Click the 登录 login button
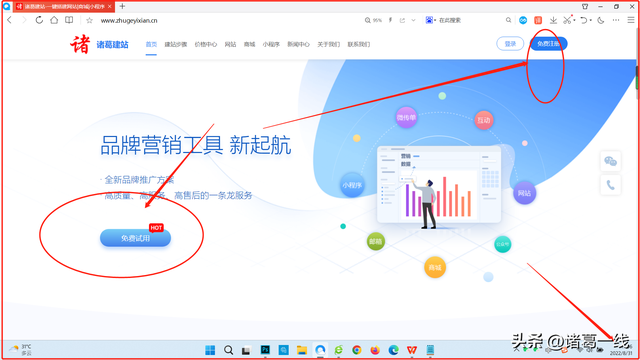Viewport: 640px width, 360px height. [x=510, y=44]
